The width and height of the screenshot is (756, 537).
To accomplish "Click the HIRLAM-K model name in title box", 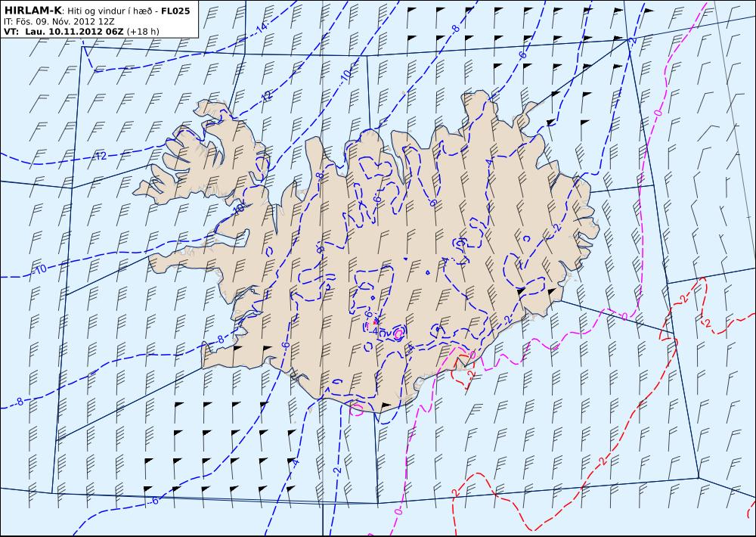I will click(33, 11).
